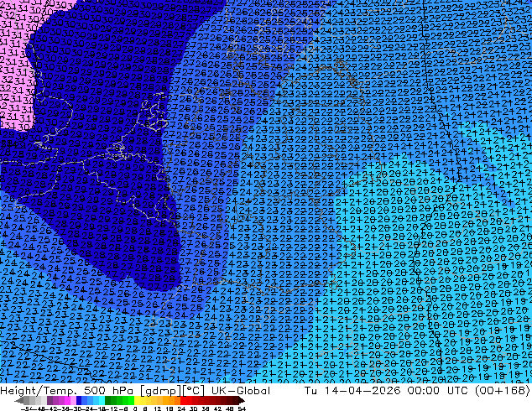This screenshot has height=411, width=532.
Task: Click the dark blue swatch in the legend
Action: 79,400
